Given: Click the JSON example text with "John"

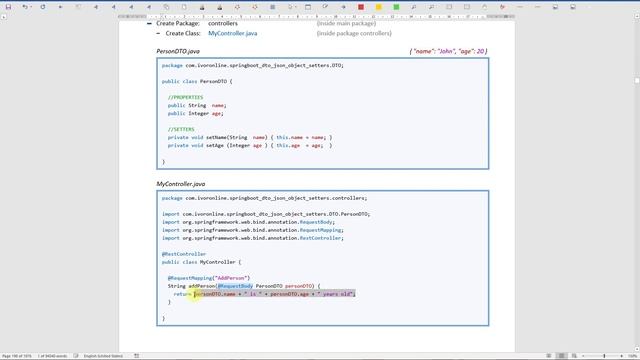Looking at the screenshot, I should pyautogui.click(x=448, y=51).
